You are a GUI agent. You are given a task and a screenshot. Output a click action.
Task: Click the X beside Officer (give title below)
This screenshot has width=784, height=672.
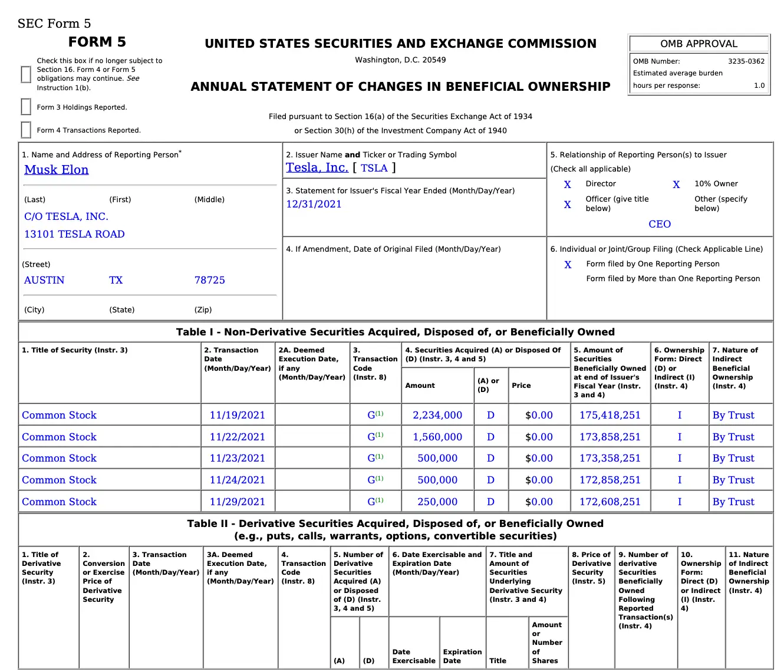point(567,205)
